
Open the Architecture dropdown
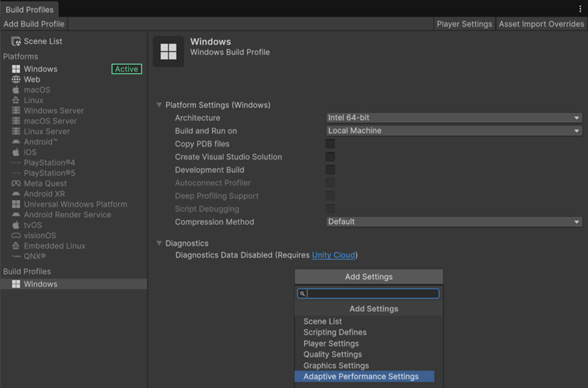454,118
